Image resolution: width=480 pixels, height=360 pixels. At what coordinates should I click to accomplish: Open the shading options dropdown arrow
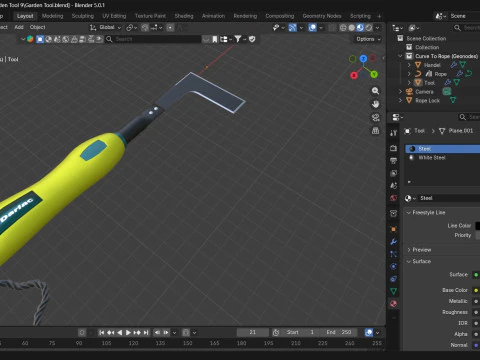coord(378,28)
